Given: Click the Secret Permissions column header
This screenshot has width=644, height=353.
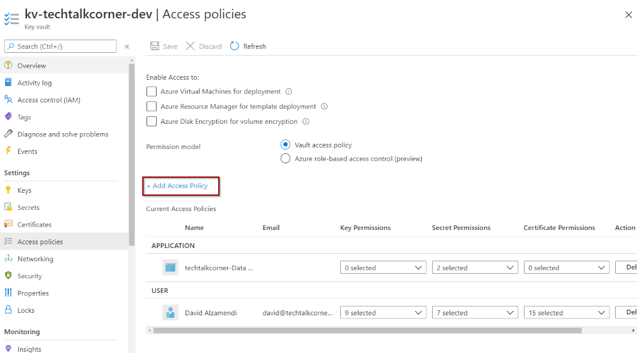Looking at the screenshot, I should coord(461,227).
